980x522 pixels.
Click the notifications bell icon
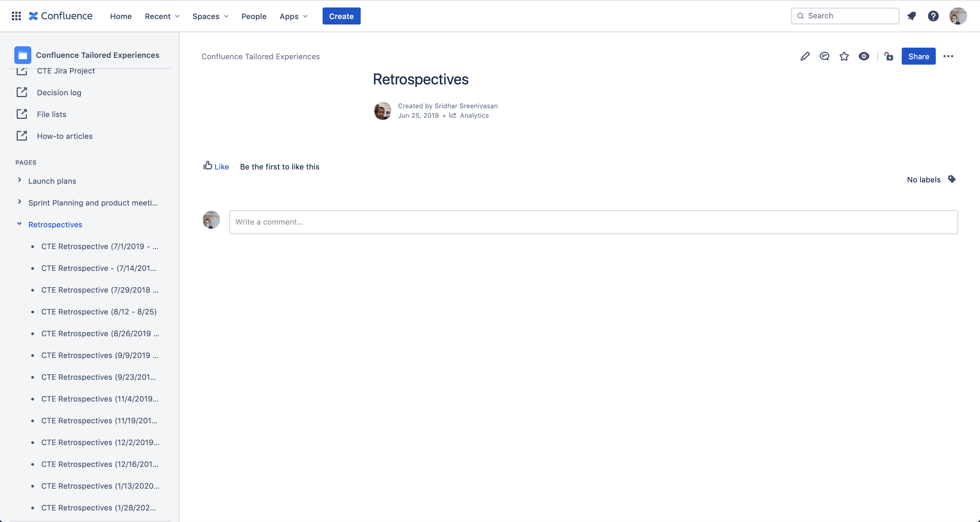click(911, 16)
